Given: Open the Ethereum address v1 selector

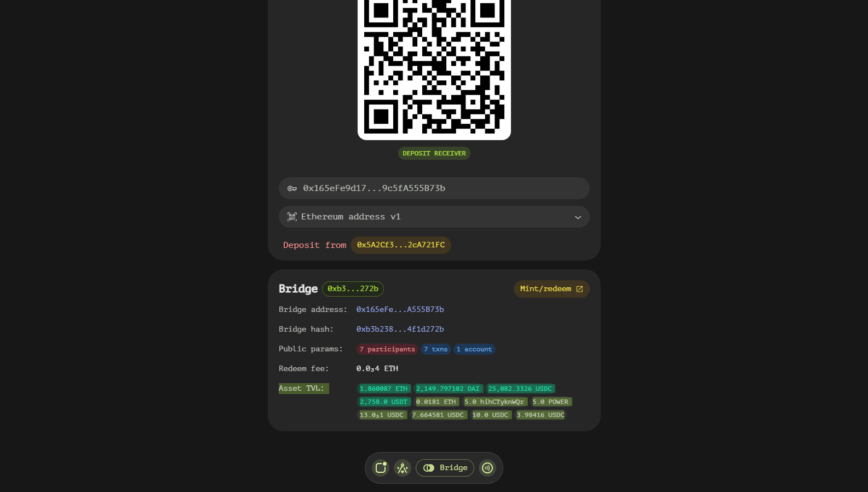Looking at the screenshot, I should pyautogui.click(x=434, y=217).
